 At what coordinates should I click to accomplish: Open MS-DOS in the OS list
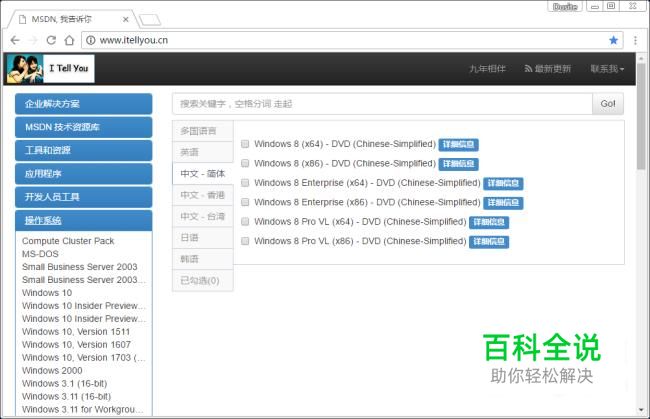pyautogui.click(x=40, y=254)
